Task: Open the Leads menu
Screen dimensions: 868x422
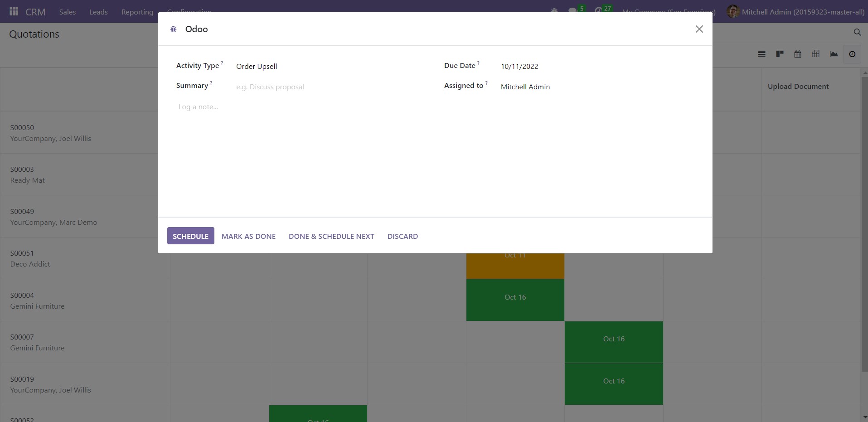Action: pyautogui.click(x=98, y=12)
